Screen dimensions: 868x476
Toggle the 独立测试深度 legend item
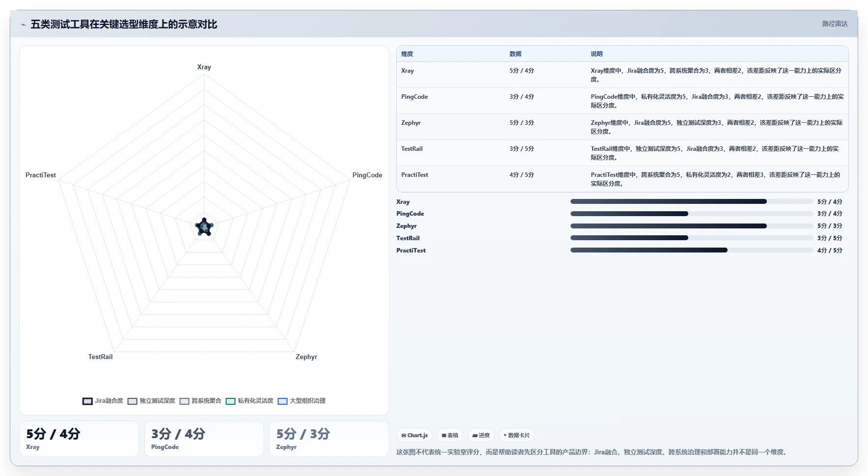tap(151, 401)
